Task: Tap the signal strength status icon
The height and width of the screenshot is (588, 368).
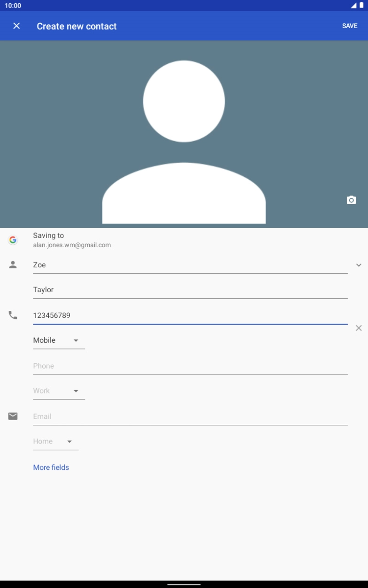Action: point(353,6)
